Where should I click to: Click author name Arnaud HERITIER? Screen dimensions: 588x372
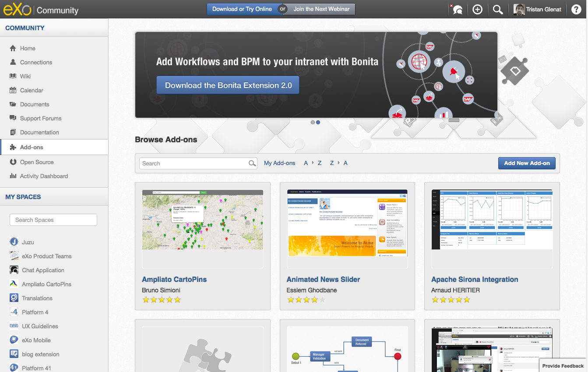click(x=455, y=290)
